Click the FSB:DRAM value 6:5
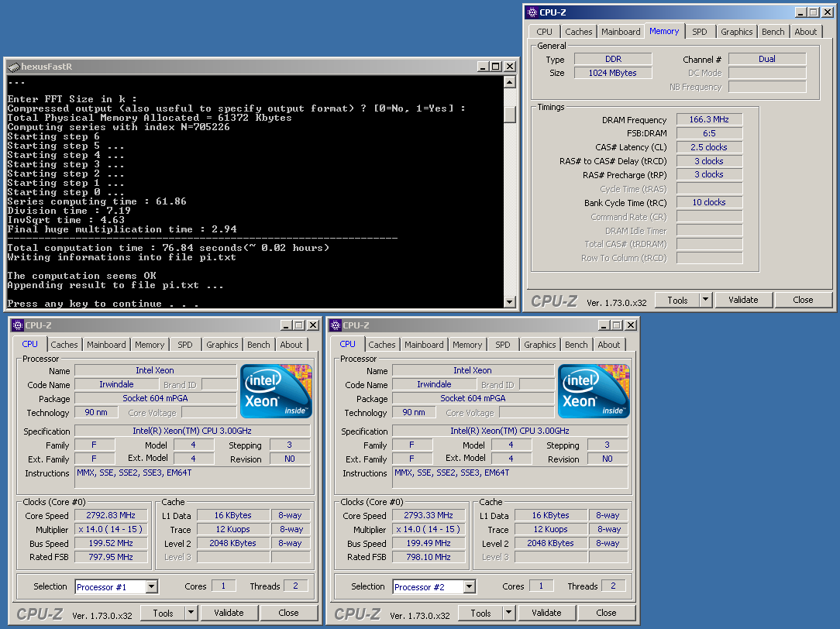Image resolution: width=840 pixels, height=629 pixels. tap(709, 133)
